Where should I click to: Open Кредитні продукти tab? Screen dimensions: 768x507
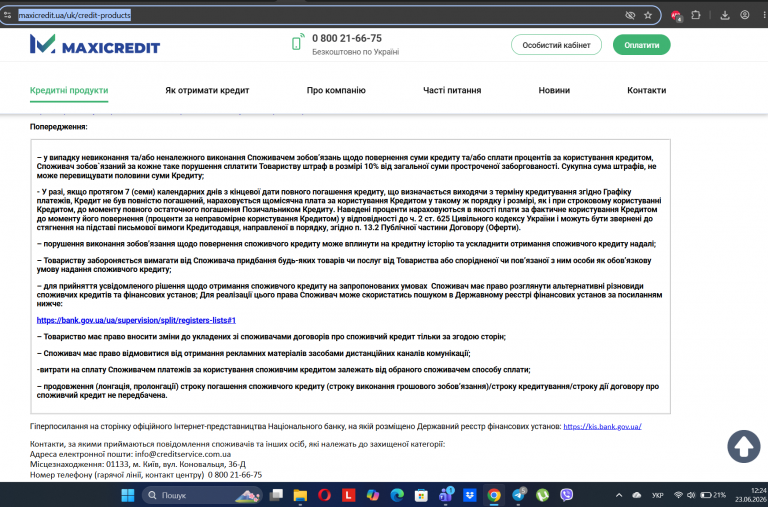click(69, 90)
